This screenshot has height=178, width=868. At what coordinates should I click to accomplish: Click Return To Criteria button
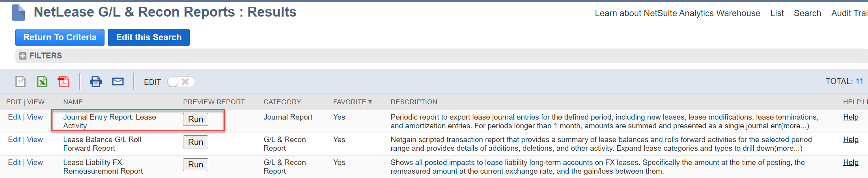click(60, 37)
